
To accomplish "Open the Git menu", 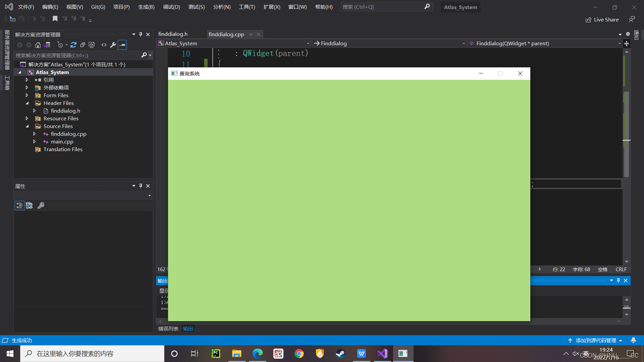I will (98, 7).
